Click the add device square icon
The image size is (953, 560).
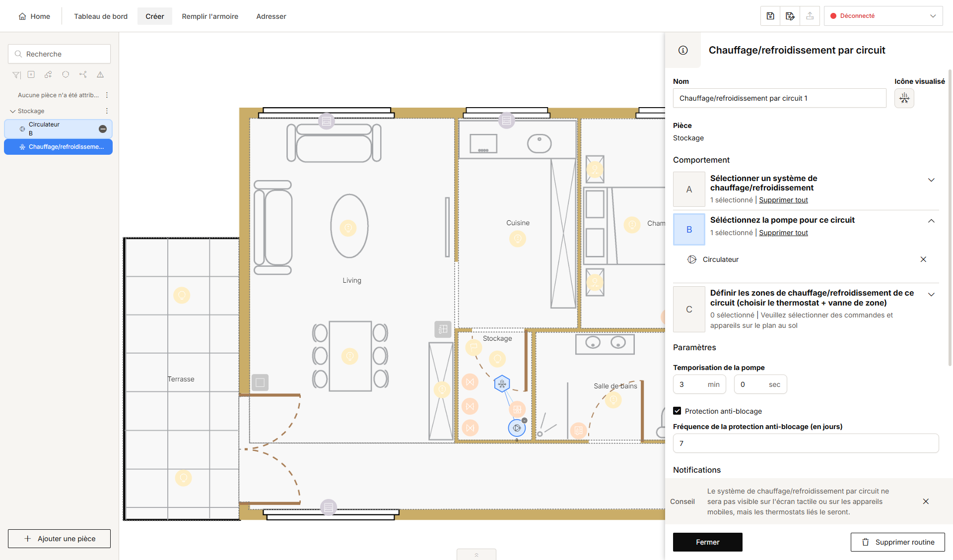31,74
